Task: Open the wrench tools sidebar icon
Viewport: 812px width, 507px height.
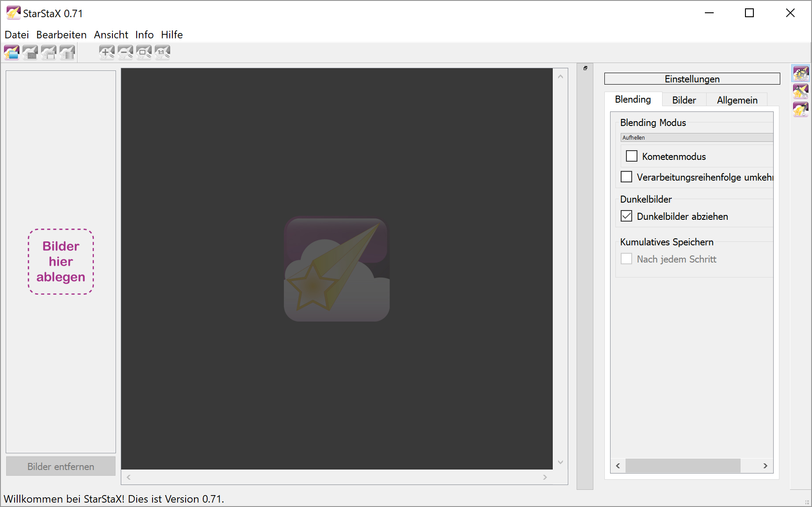Action: (x=801, y=91)
